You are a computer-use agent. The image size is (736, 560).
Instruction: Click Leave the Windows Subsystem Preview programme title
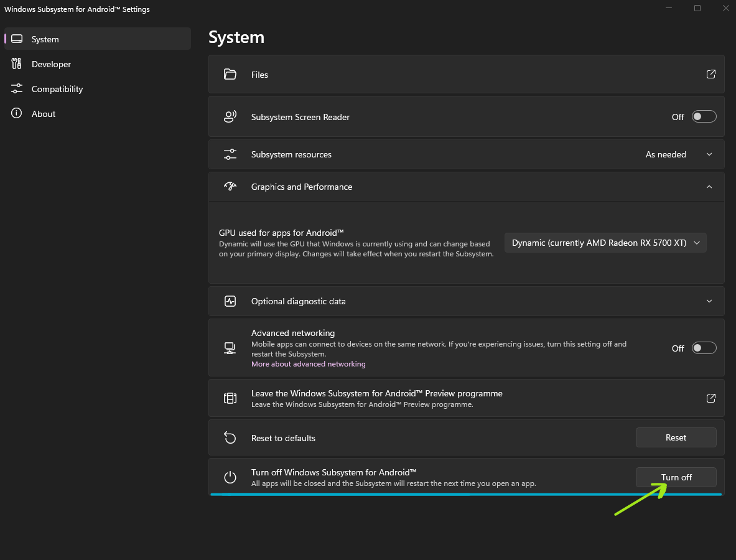pyautogui.click(x=377, y=393)
